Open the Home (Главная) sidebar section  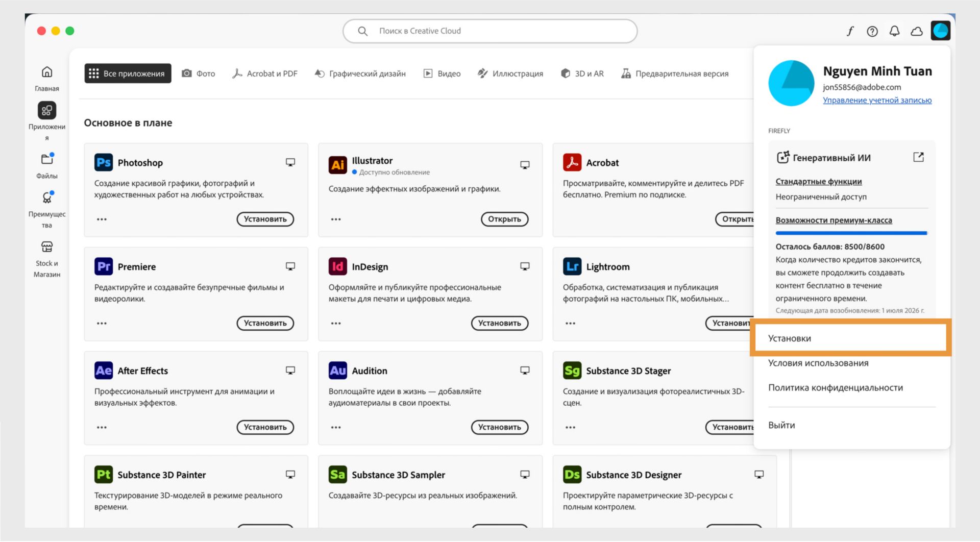click(46, 78)
